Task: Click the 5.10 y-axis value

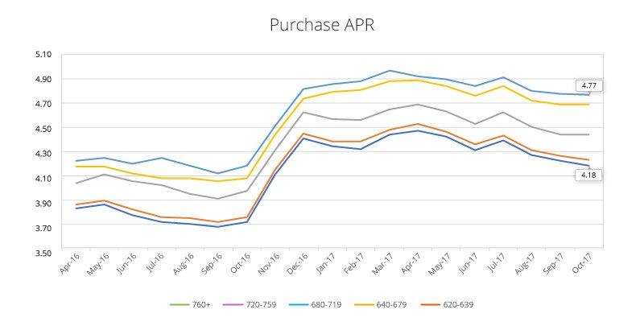Action: pos(43,54)
